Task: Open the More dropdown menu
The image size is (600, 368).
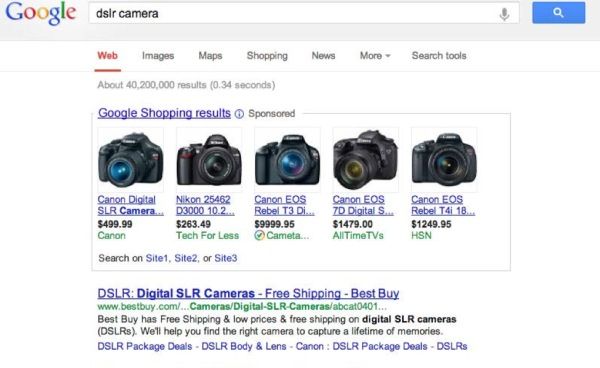Action: [375, 55]
